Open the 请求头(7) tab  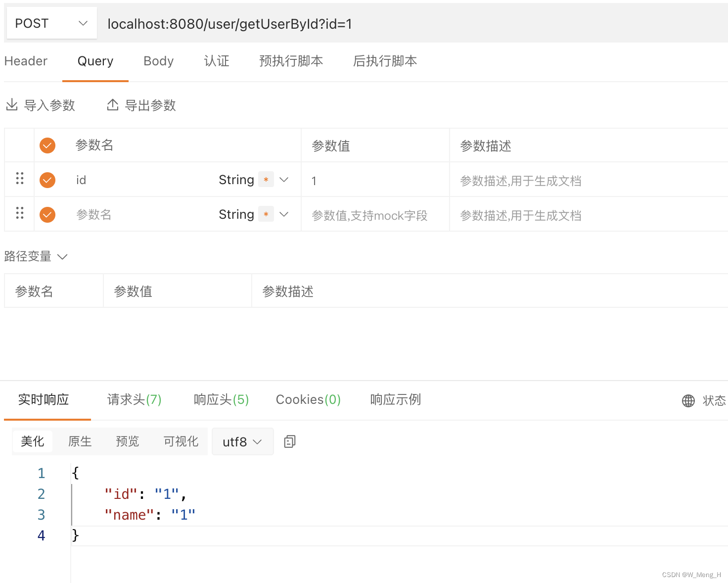(135, 399)
